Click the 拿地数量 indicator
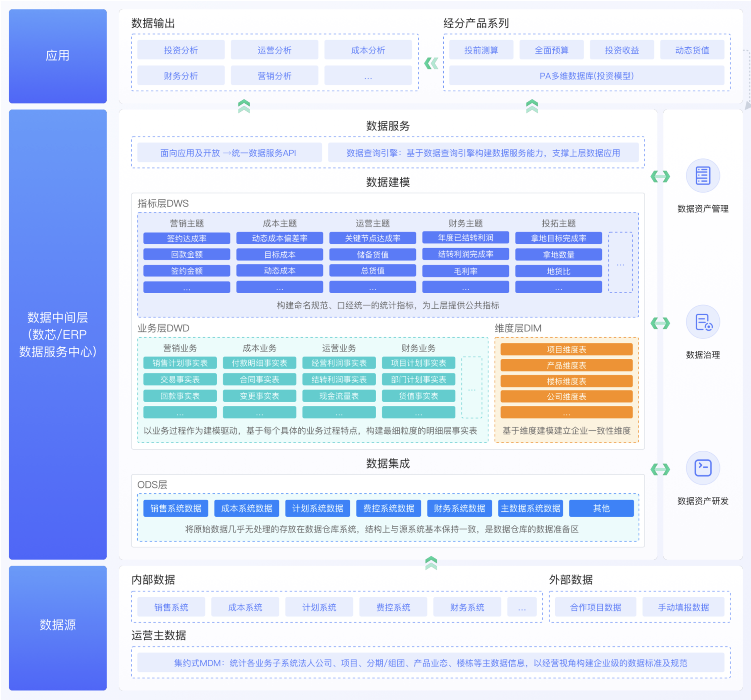751x700 pixels. pos(559,255)
